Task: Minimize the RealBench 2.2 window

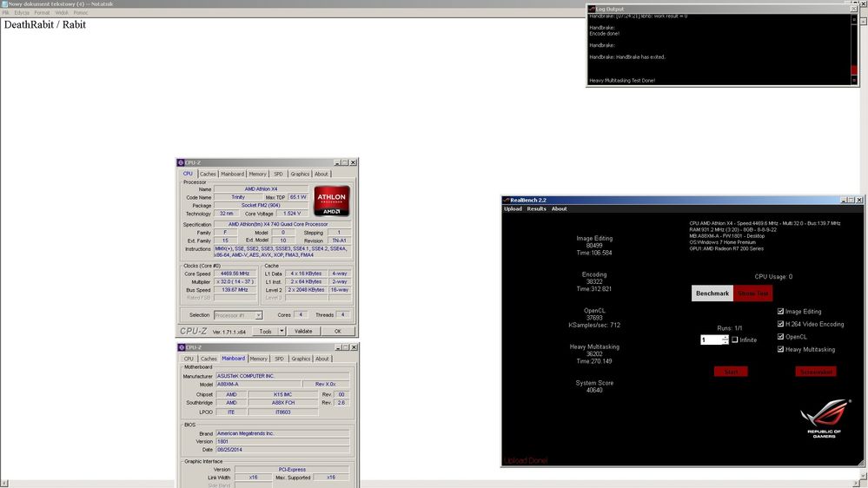Action: pos(844,200)
